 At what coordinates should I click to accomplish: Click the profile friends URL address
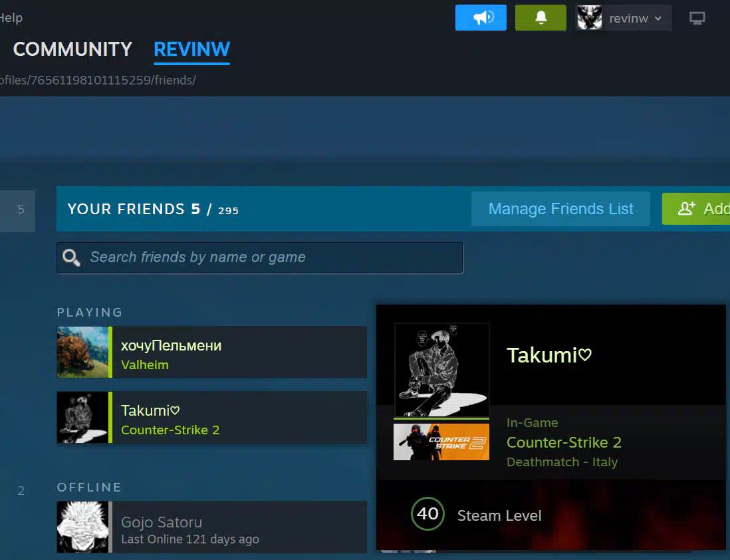pyautogui.click(x=98, y=80)
